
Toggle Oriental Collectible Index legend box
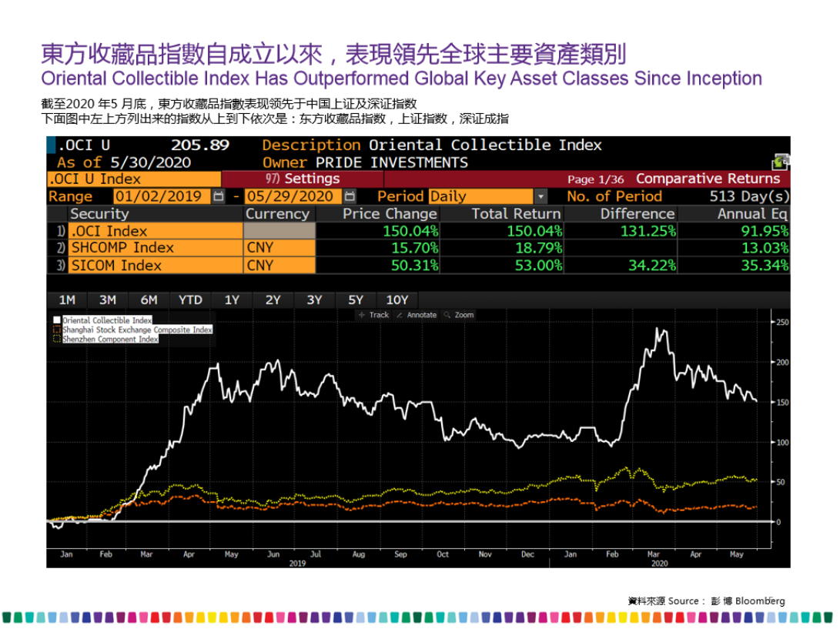(57, 320)
